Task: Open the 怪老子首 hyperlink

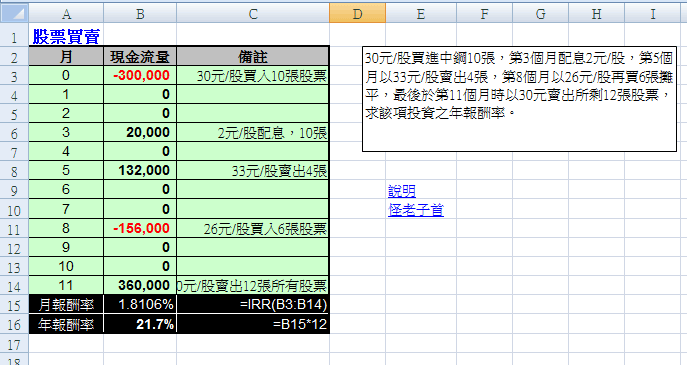Action: (416, 210)
